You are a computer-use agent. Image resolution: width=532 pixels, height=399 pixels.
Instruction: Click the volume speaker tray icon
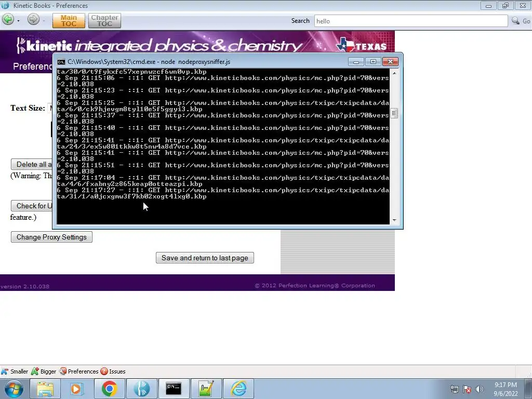pos(480,389)
